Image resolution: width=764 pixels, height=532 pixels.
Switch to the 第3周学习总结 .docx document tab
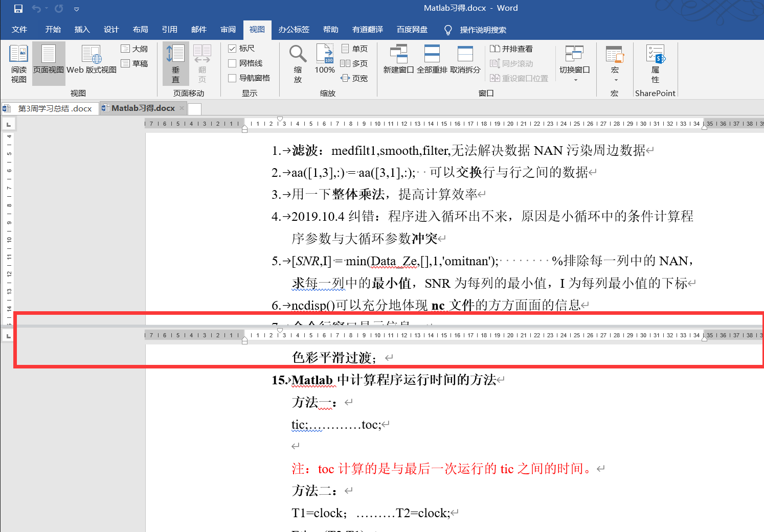pos(50,108)
